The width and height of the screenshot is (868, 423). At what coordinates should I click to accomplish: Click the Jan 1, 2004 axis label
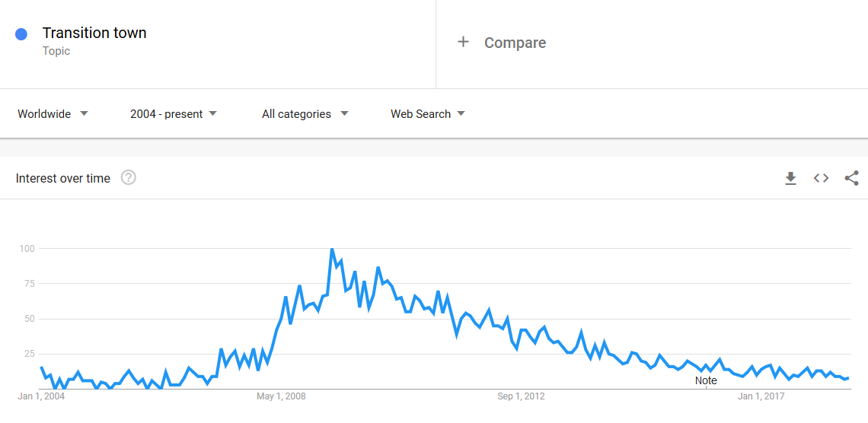tap(41, 396)
